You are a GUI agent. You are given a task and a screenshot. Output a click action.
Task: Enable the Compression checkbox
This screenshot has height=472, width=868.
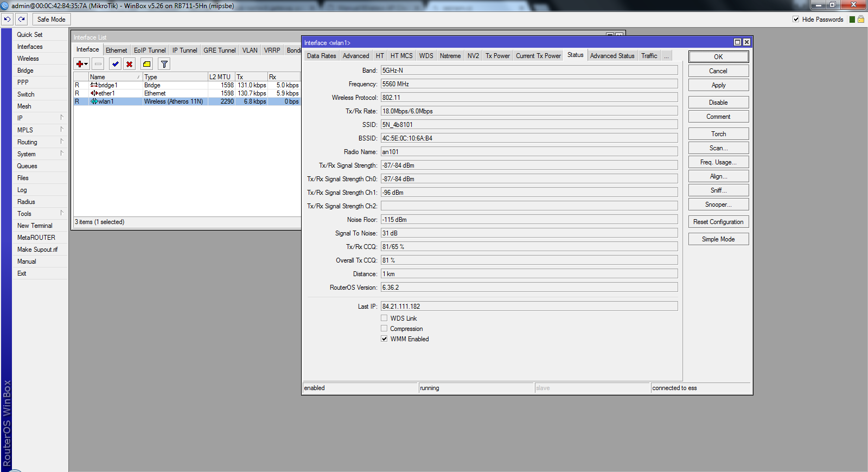pos(384,329)
